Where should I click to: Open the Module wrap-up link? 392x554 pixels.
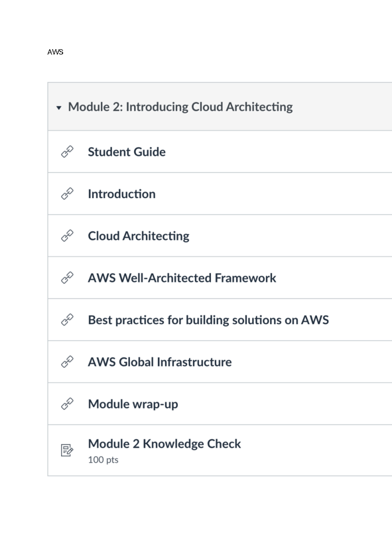pyautogui.click(x=133, y=404)
